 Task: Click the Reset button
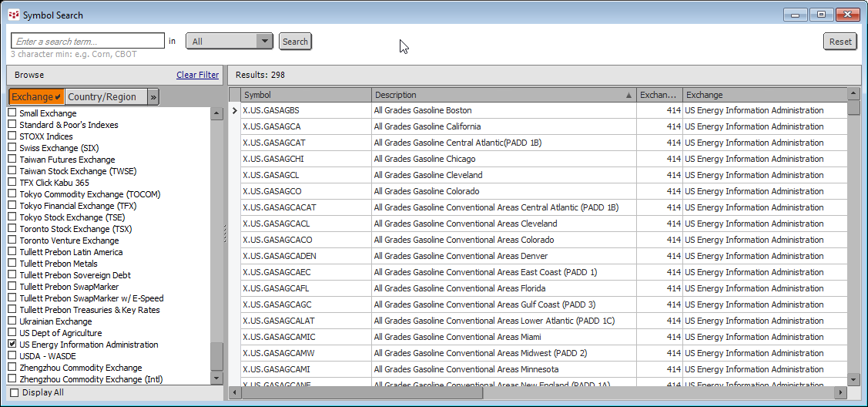click(x=840, y=42)
